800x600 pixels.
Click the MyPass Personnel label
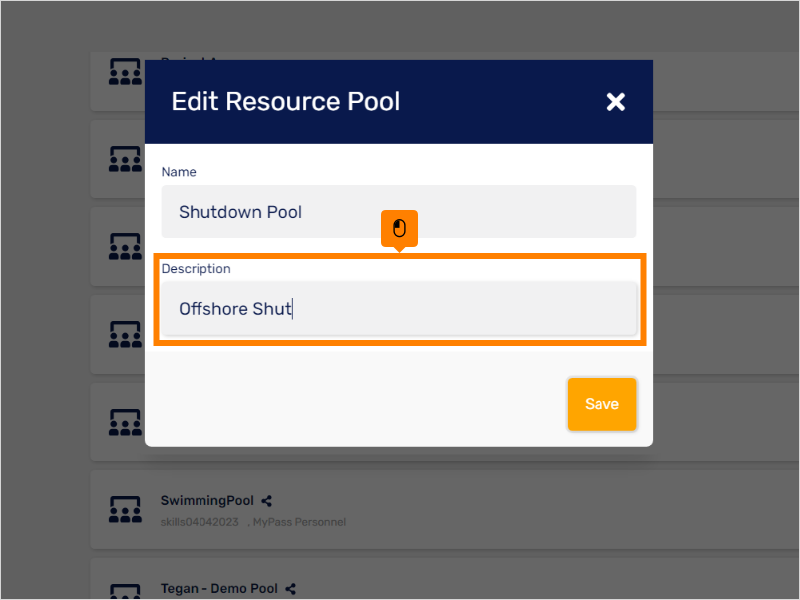tap(300, 521)
